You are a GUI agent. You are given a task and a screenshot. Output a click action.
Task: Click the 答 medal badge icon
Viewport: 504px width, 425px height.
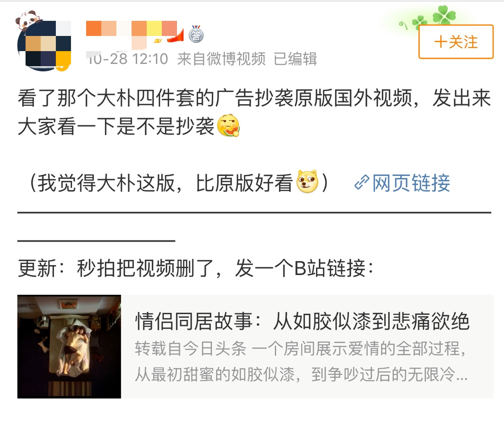pos(196,34)
